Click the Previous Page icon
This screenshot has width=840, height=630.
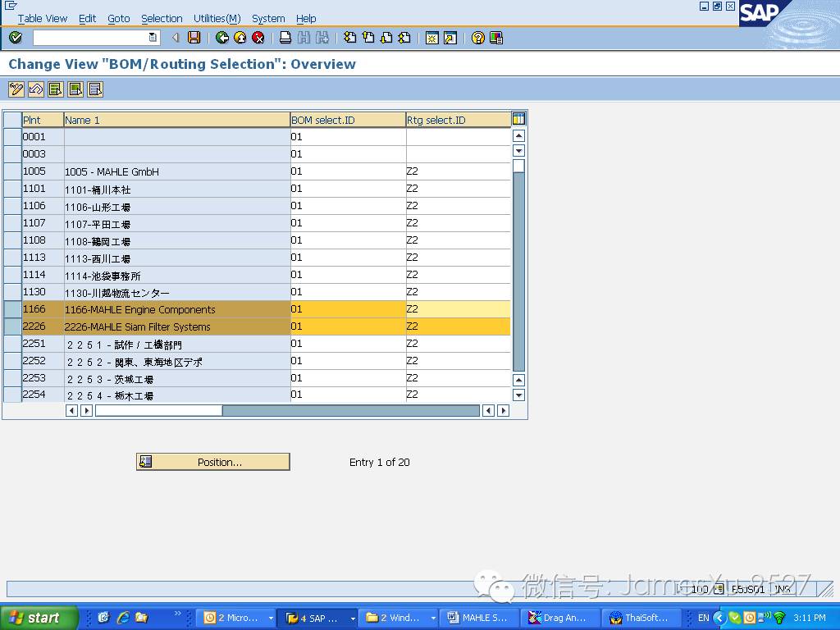tap(368, 38)
